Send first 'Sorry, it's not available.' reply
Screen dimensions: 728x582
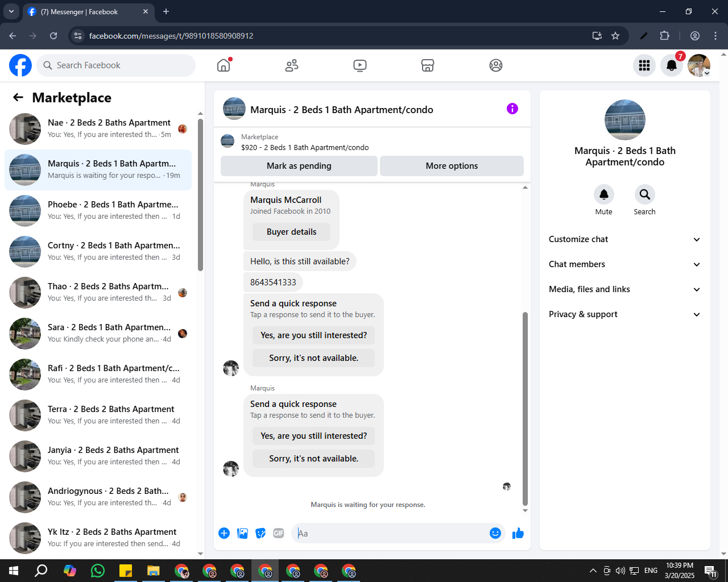pyautogui.click(x=314, y=358)
